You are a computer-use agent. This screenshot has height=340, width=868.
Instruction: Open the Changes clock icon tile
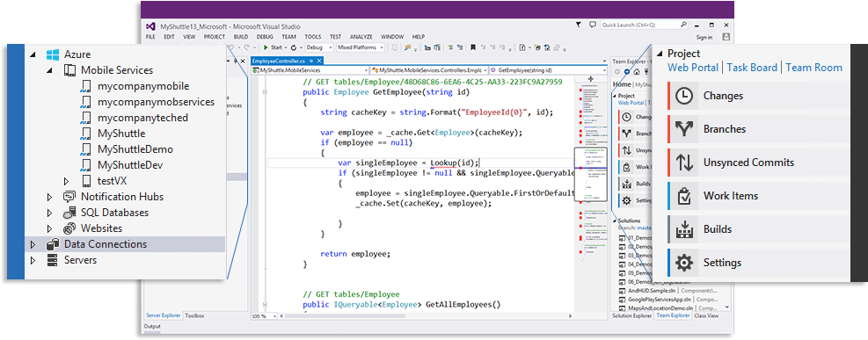pyautogui.click(x=684, y=96)
